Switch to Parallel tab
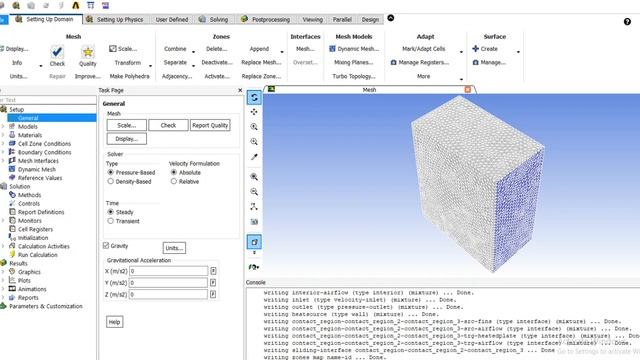 342,19
